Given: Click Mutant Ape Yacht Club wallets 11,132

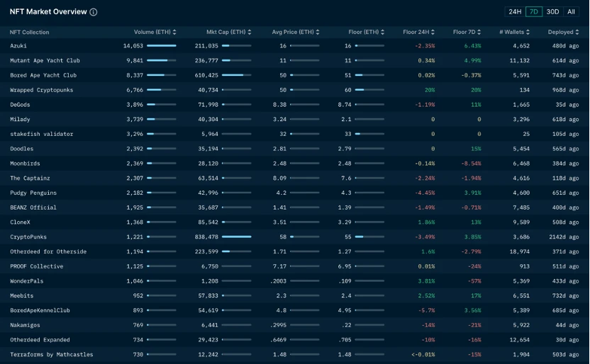Looking at the screenshot, I should (x=520, y=60).
